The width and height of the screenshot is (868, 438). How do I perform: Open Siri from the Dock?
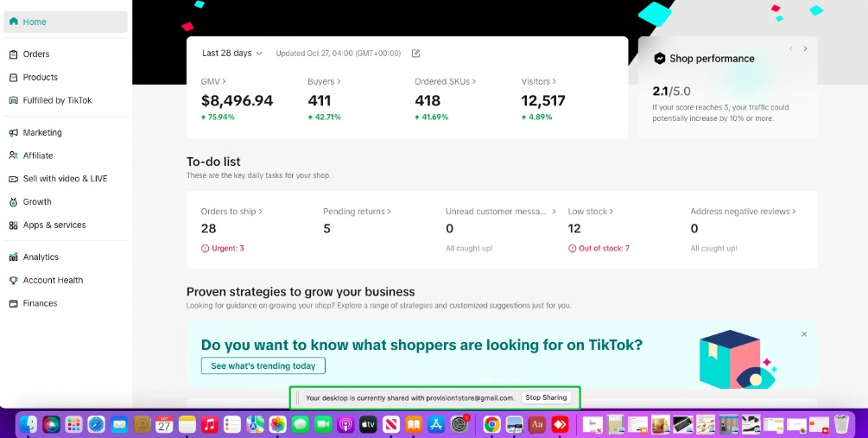[x=51, y=425]
